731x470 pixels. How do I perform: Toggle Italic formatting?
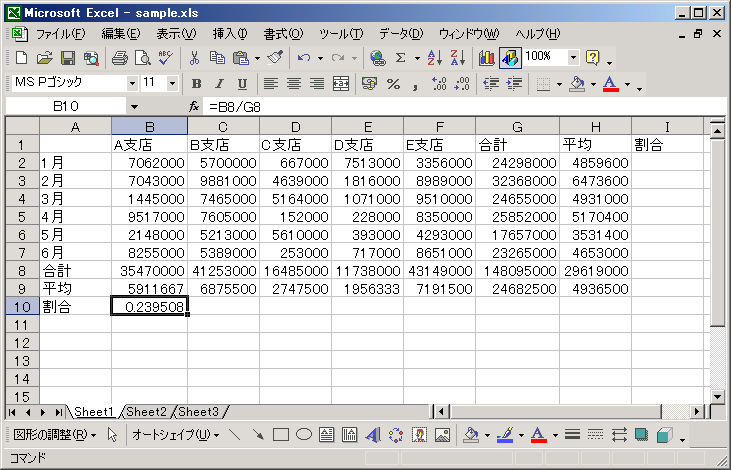pyautogui.click(x=219, y=83)
